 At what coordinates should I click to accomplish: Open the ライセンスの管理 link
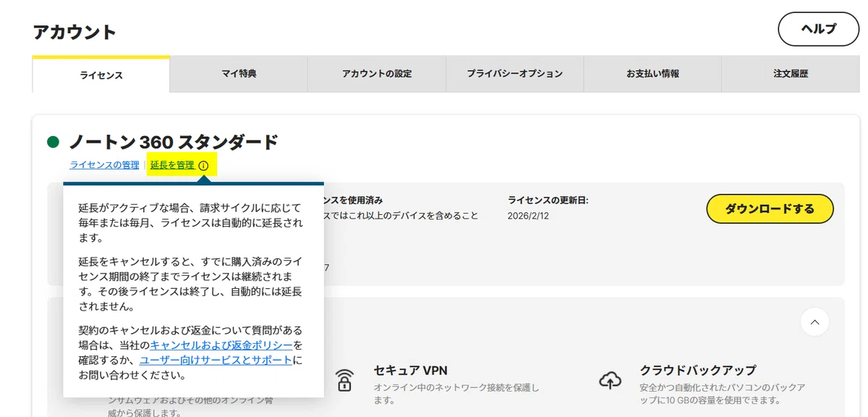coord(104,165)
